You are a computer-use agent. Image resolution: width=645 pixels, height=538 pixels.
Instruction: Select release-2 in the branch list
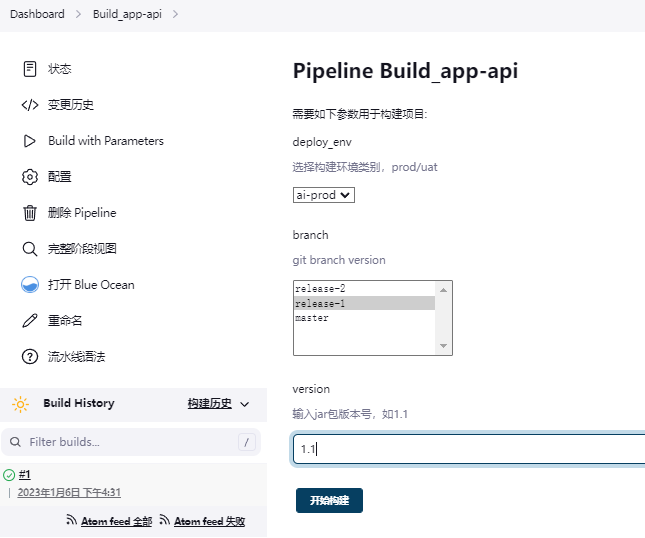pyautogui.click(x=364, y=289)
